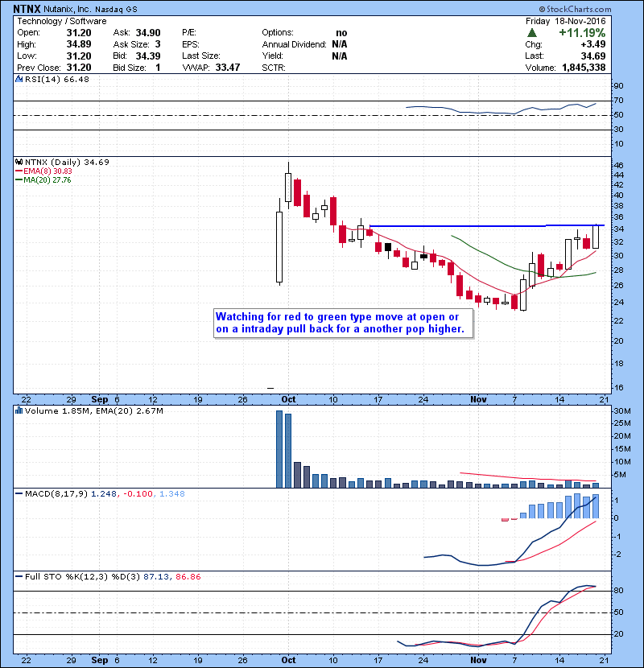The height and width of the screenshot is (668, 644).
Task: Click the MA(20) 27.76 legend text
Action: [47, 180]
